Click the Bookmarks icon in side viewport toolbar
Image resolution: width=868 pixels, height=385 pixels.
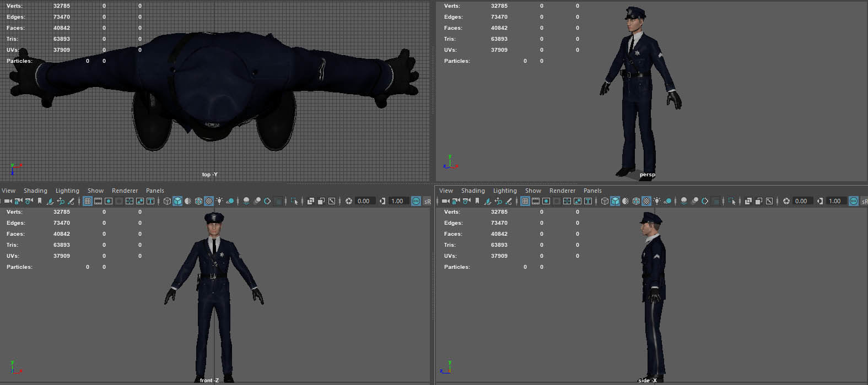coord(477,201)
